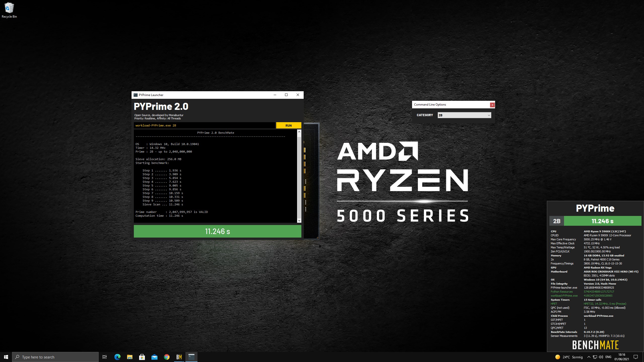Click 'Prime number : 2,047,999,957 is VALID' line
The width and height of the screenshot is (644, 362).
coord(172,212)
